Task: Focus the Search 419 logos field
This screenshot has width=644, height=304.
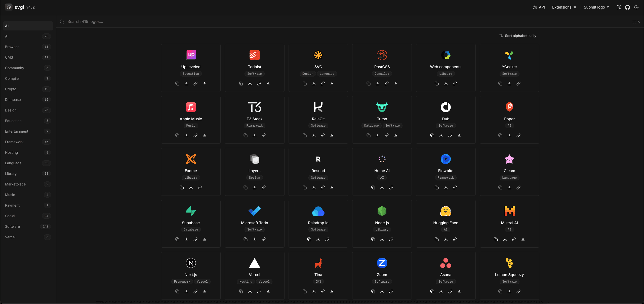Action: pos(350,22)
